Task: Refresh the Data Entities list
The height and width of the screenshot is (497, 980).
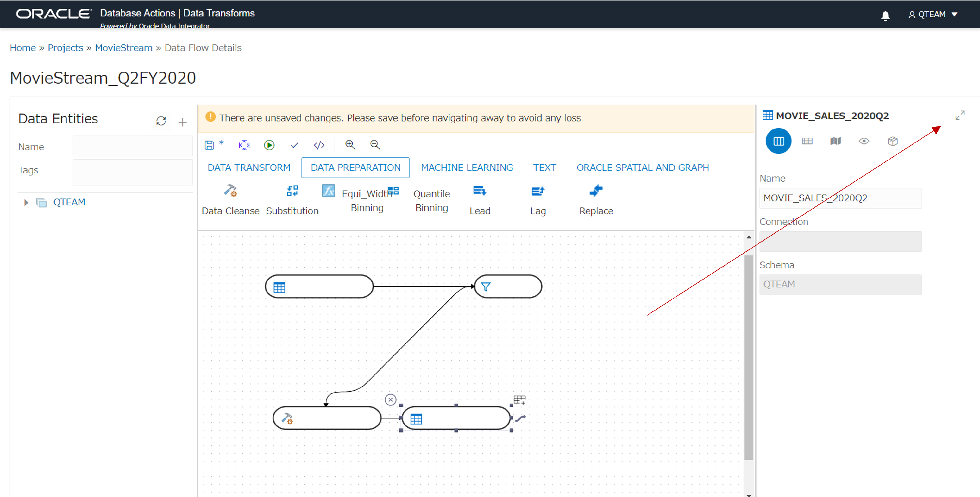Action: tap(161, 121)
